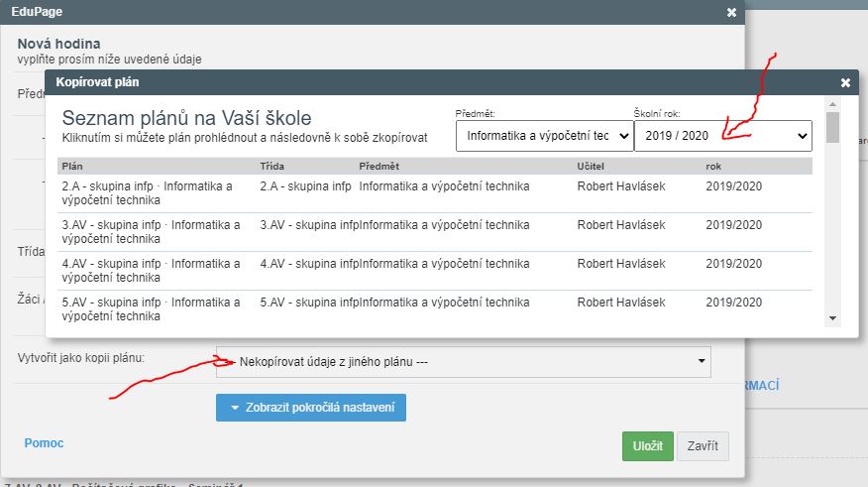Click the Zavřít button
The height and width of the screenshot is (487, 868).
click(x=703, y=445)
